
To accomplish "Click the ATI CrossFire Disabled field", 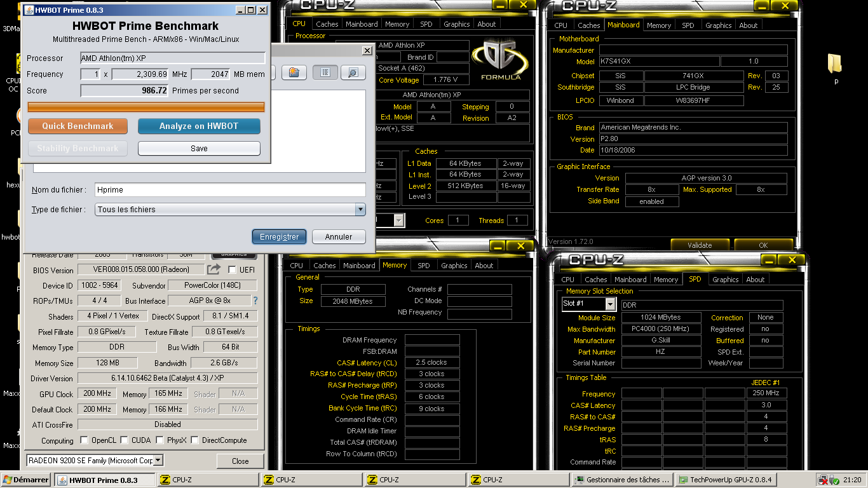I will [x=168, y=424].
